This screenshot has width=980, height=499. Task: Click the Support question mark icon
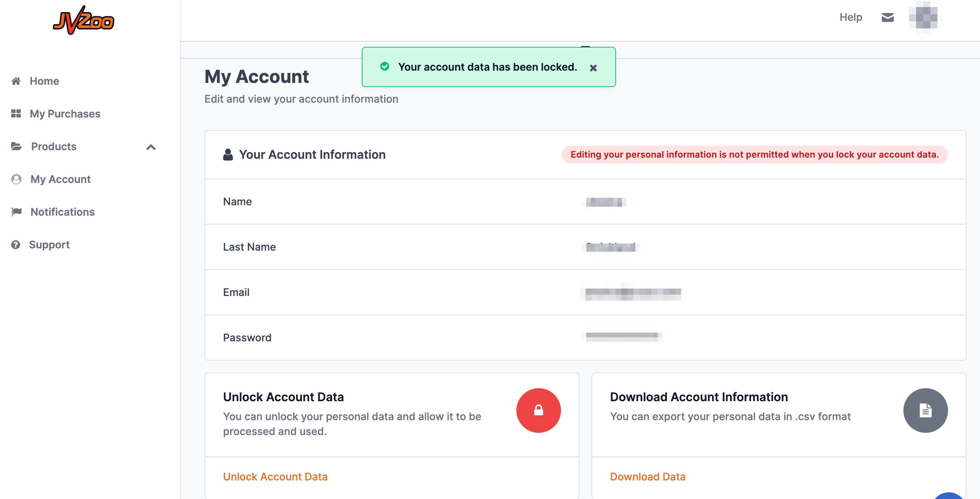[16, 245]
